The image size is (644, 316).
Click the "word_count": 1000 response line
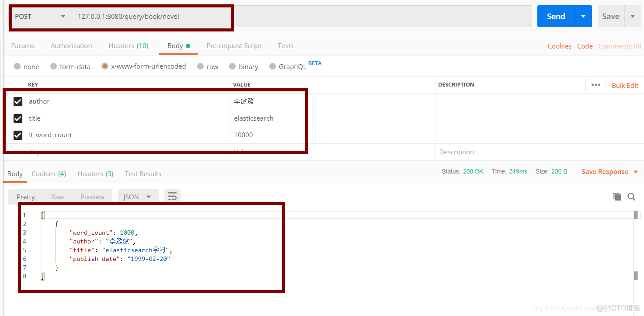tap(104, 233)
